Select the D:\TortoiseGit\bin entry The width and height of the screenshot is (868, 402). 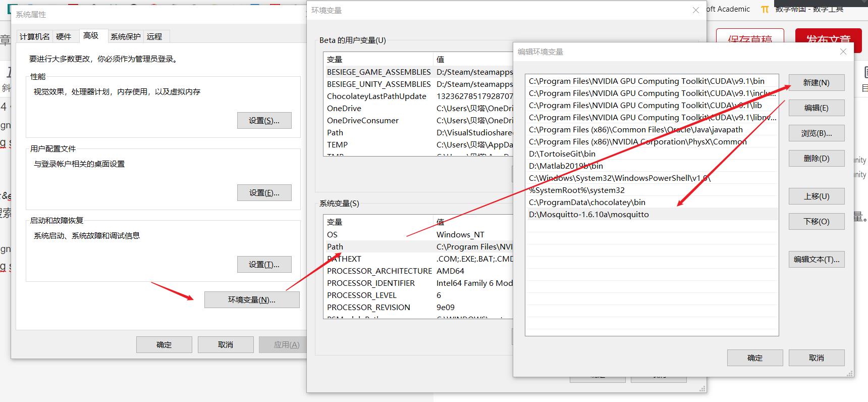pos(652,154)
